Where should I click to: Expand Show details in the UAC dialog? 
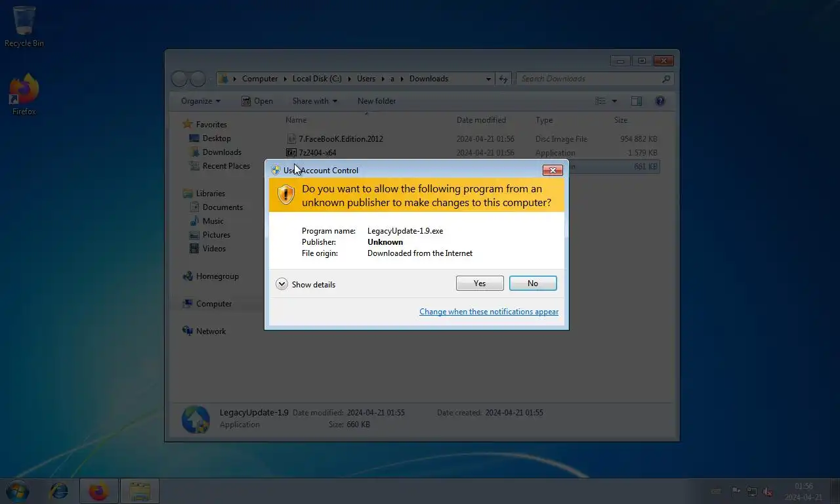coord(306,284)
